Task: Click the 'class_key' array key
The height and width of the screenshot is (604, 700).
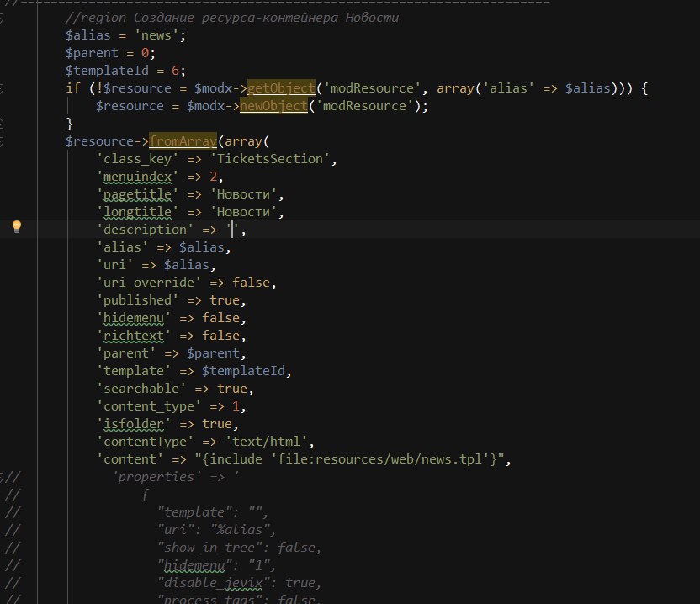Action: point(137,159)
